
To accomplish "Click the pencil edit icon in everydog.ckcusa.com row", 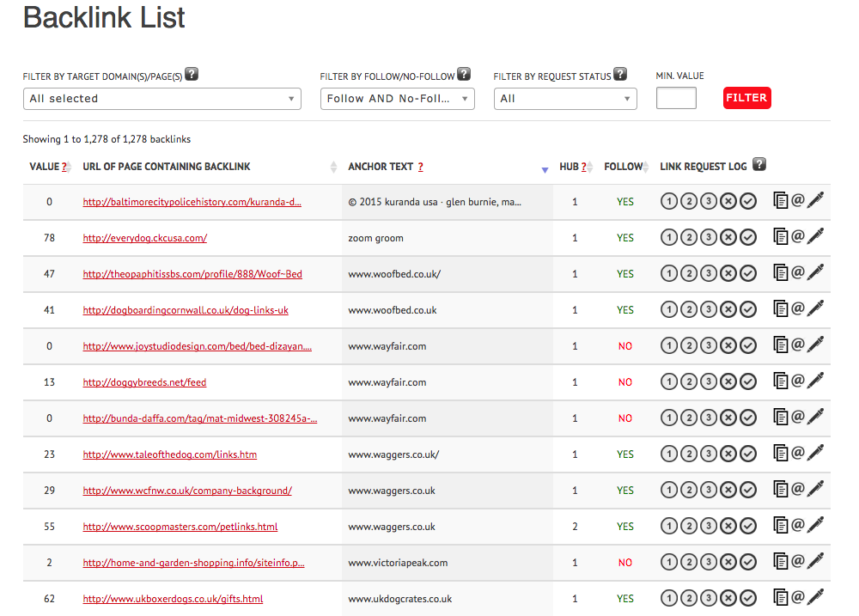I will (815, 237).
